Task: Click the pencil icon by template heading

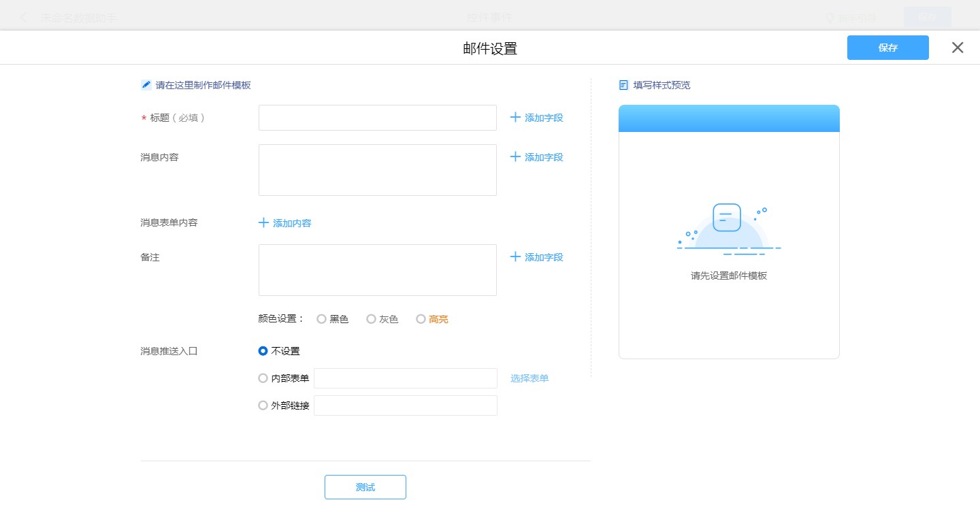Action: 146,85
